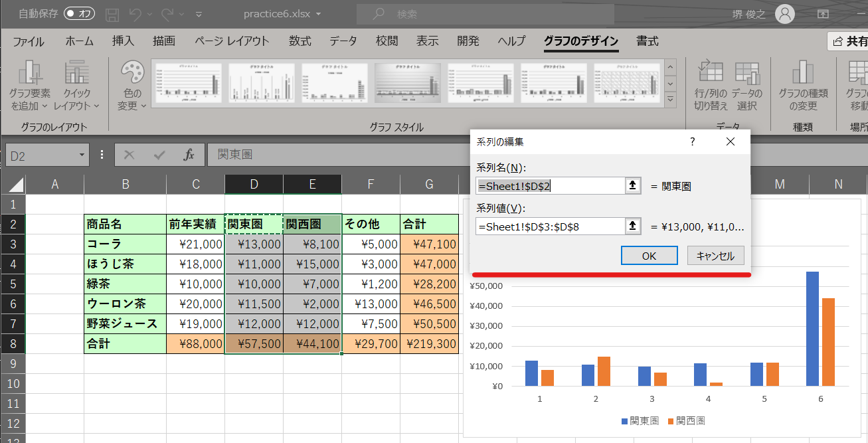Switch to the 数式 tab
The width and height of the screenshot is (868, 443).
[300, 41]
